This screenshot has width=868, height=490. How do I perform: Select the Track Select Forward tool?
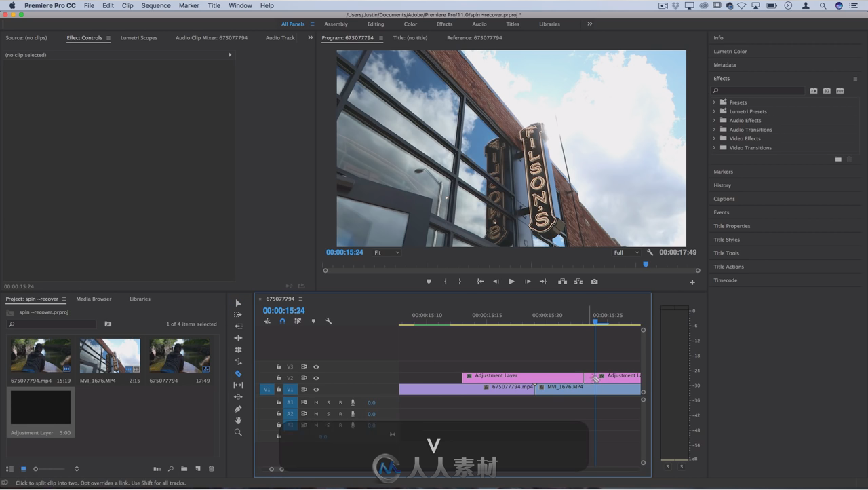[x=238, y=315]
